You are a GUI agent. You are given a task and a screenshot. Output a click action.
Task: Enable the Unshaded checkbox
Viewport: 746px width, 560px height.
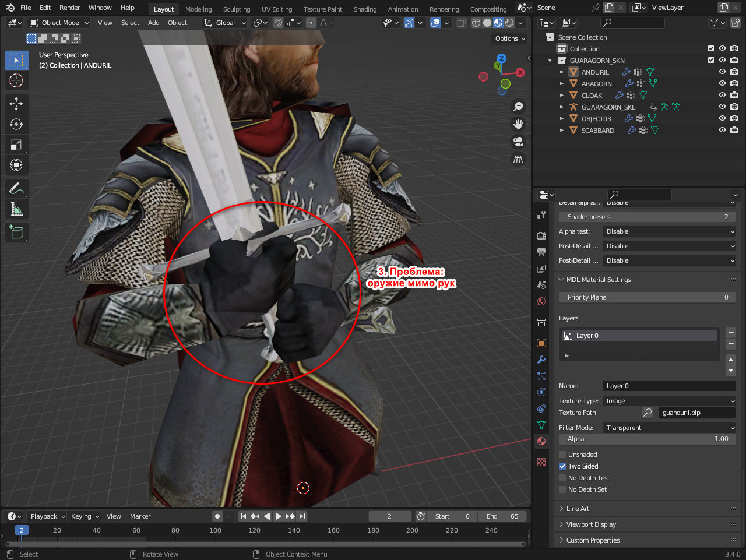click(562, 455)
